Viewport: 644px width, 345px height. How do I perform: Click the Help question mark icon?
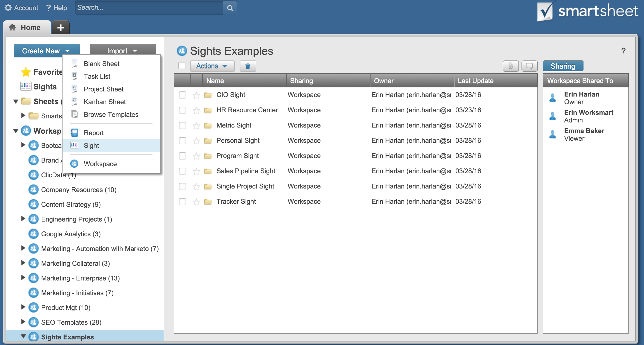tap(48, 7)
